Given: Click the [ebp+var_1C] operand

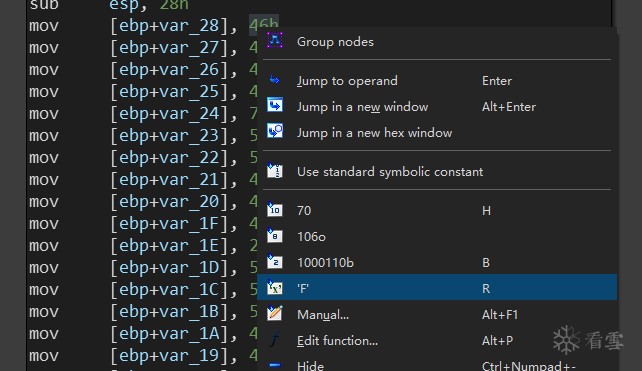Looking at the screenshot, I should pyautogui.click(x=168, y=290).
